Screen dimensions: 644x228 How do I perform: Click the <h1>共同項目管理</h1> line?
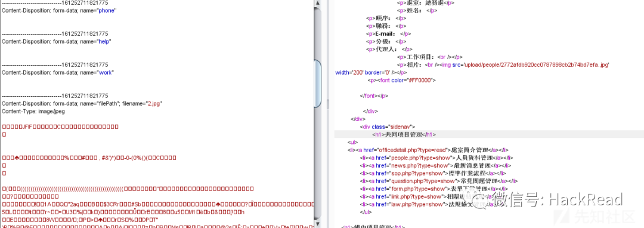(x=404, y=134)
